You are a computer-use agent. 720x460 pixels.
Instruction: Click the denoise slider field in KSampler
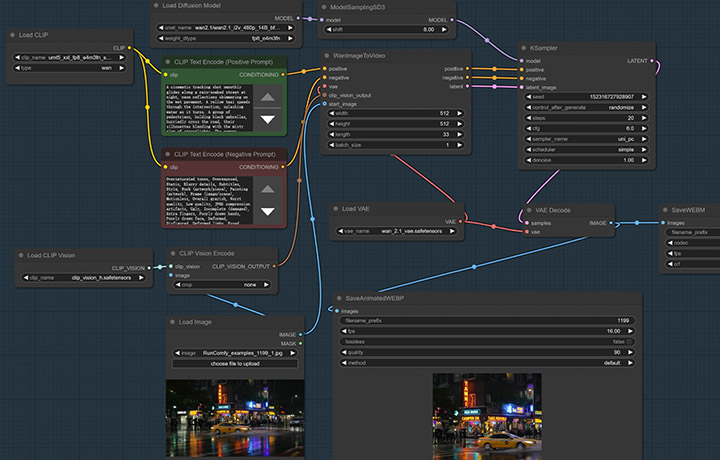(587, 160)
